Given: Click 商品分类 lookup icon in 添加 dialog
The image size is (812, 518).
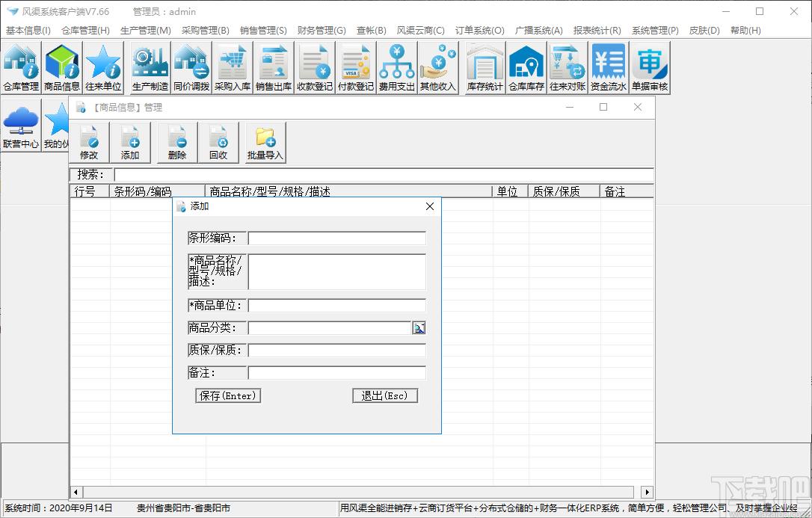Looking at the screenshot, I should click(419, 327).
